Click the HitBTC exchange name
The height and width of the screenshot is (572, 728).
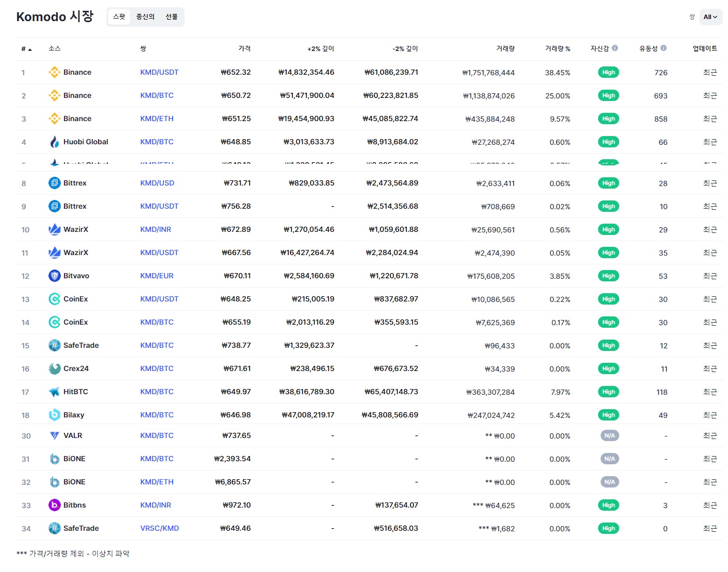point(76,392)
